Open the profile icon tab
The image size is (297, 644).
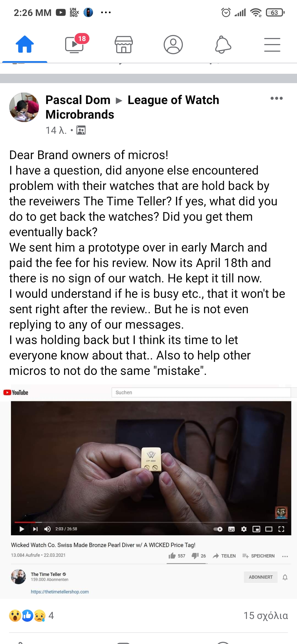pyautogui.click(x=173, y=44)
